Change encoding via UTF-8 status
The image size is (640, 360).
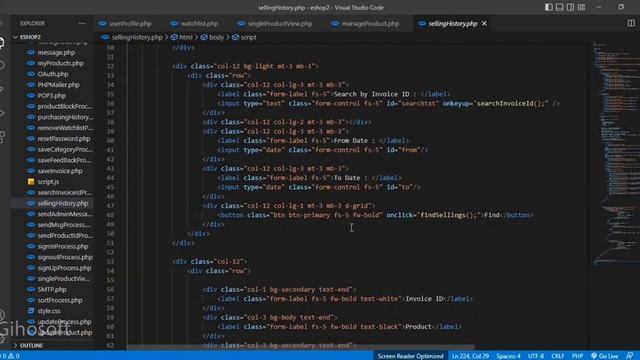click(x=536, y=356)
